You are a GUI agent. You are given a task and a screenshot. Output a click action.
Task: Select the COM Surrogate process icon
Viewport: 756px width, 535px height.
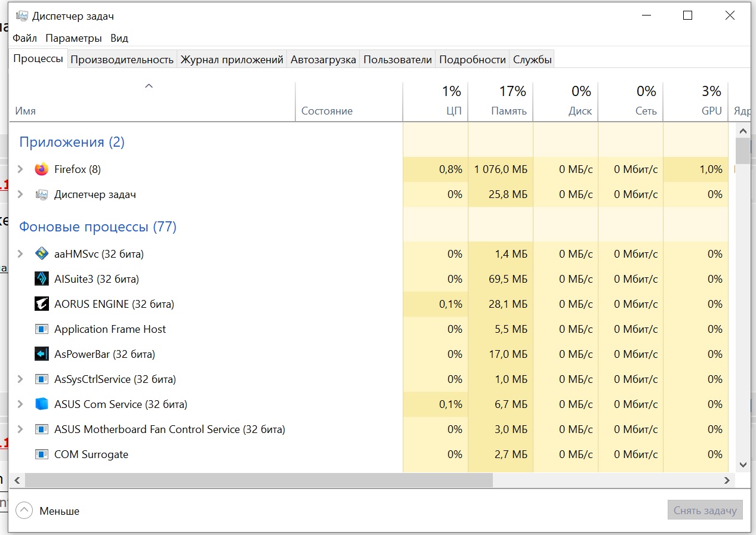(x=41, y=454)
